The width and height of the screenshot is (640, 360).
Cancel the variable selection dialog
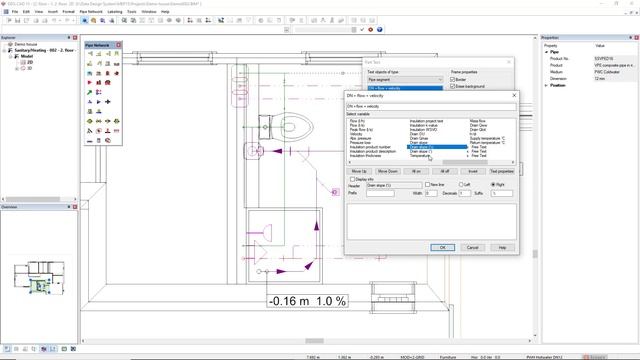click(472, 248)
